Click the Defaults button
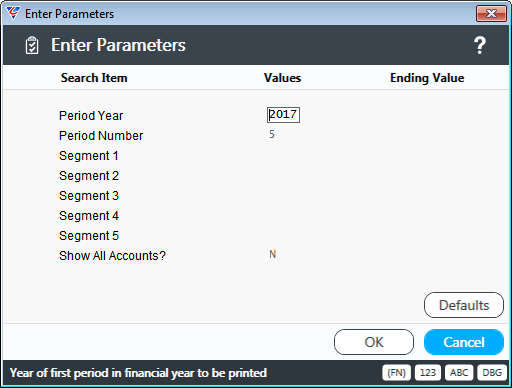 [x=464, y=305]
